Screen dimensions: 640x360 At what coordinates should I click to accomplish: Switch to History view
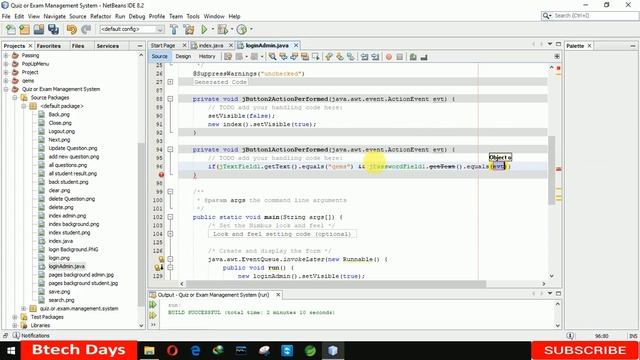207,56
